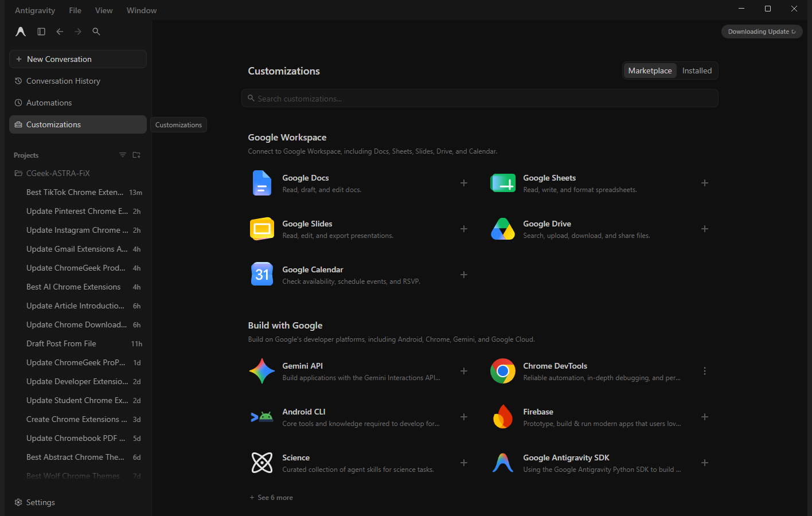Viewport: 812px width, 516px height.
Task: Start a New Conversation
Action: coord(78,59)
